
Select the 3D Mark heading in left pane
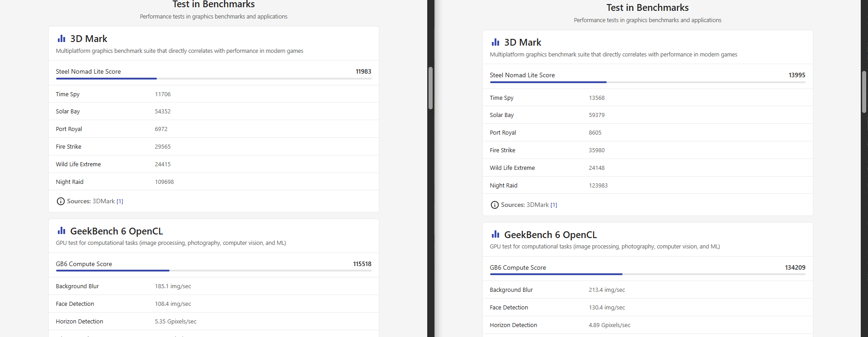pos(89,39)
